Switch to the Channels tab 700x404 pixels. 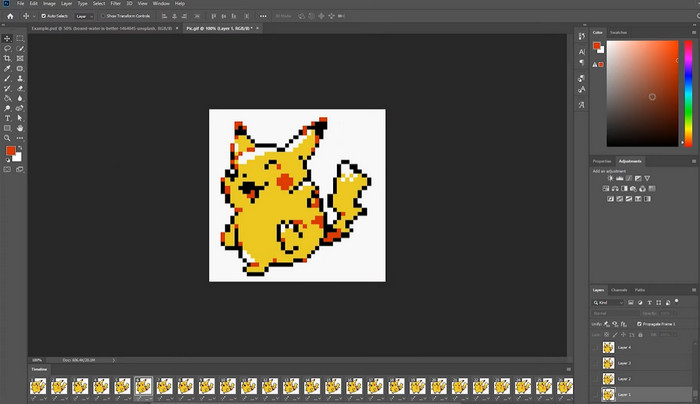point(619,290)
